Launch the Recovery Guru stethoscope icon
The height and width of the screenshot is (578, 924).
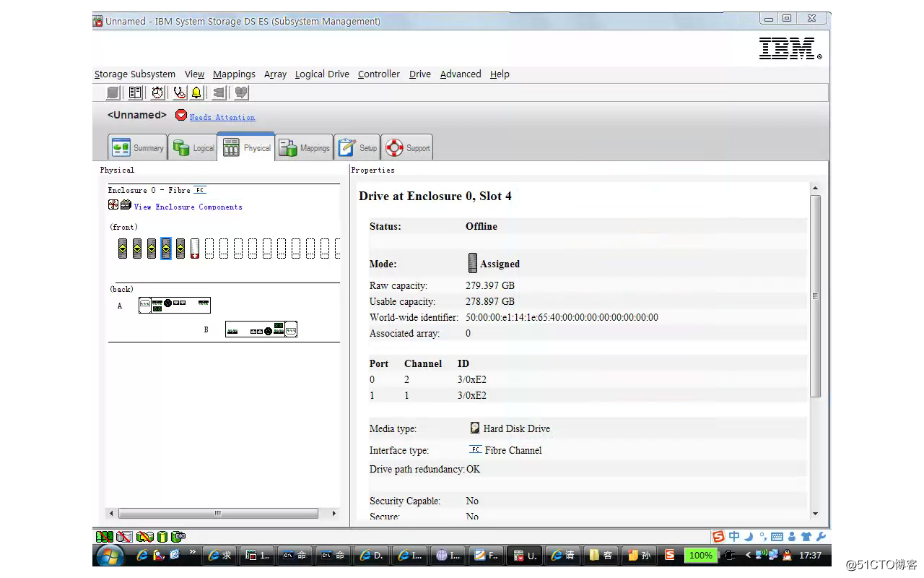tap(179, 92)
